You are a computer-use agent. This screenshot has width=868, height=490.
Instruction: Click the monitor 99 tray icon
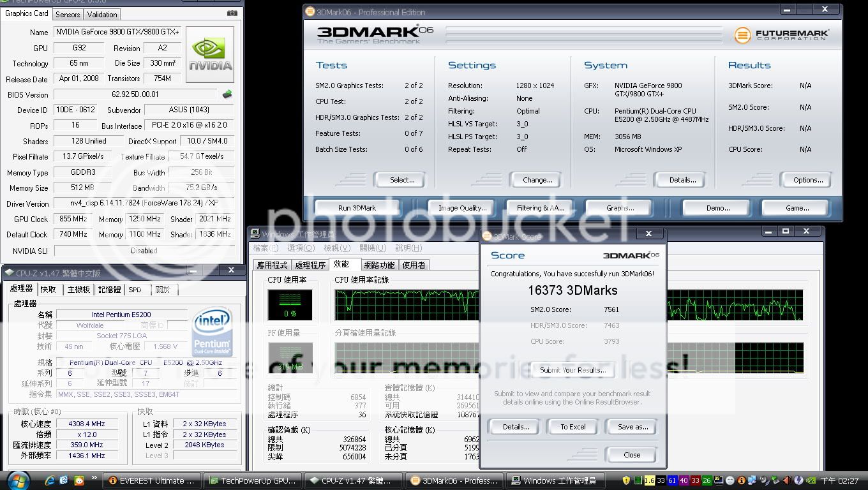tap(719, 480)
